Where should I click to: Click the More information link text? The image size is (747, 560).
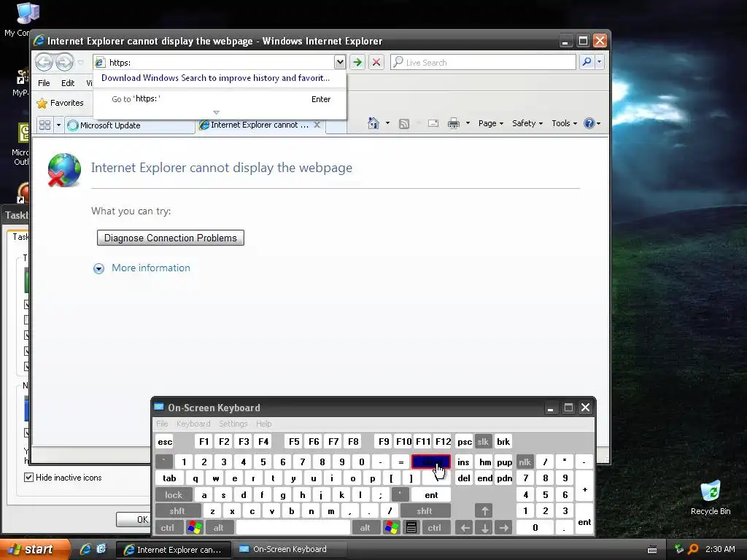(x=151, y=268)
